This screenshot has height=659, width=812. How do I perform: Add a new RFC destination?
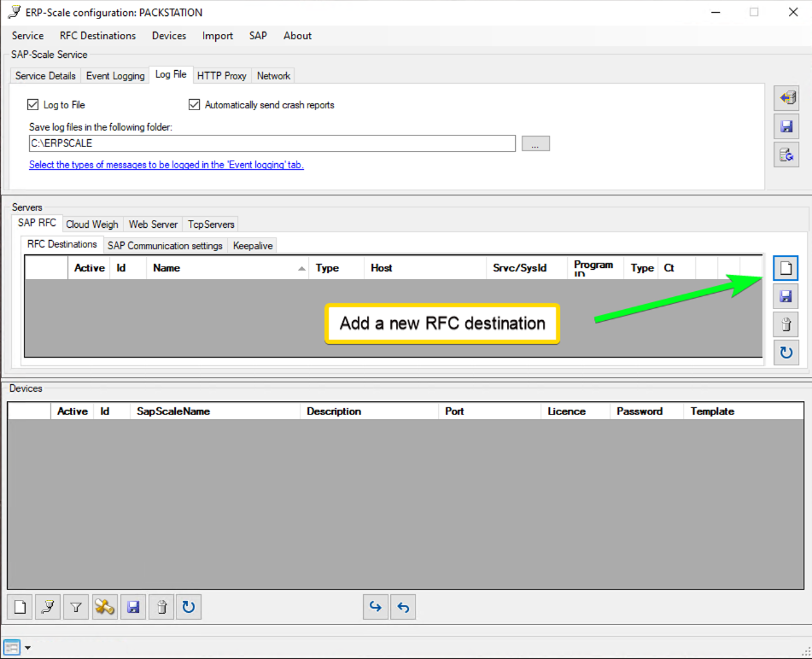(x=786, y=268)
